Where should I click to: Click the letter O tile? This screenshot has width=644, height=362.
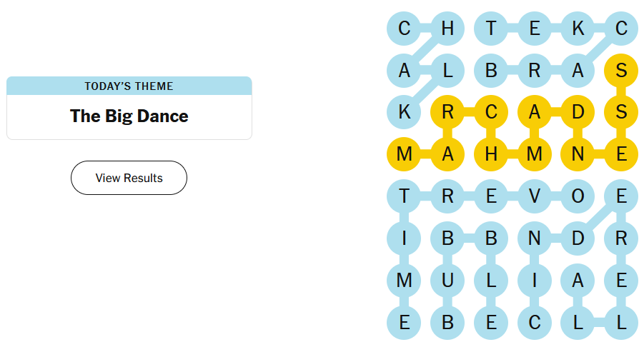(578, 196)
